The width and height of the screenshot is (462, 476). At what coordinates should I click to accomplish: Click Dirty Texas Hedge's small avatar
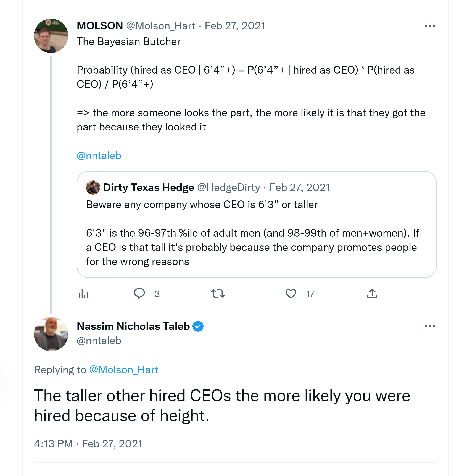(x=93, y=187)
